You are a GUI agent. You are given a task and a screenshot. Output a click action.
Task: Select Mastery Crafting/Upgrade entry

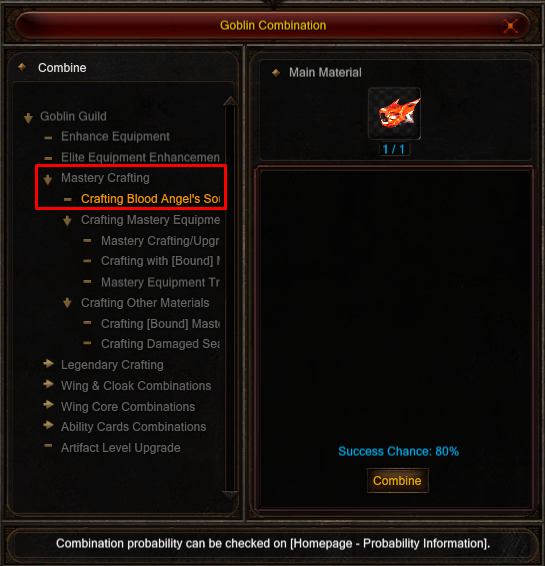pyautogui.click(x=160, y=241)
